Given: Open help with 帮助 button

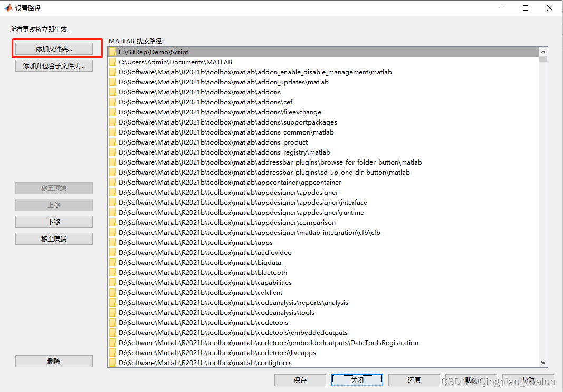Looking at the screenshot, I should click(528, 380).
